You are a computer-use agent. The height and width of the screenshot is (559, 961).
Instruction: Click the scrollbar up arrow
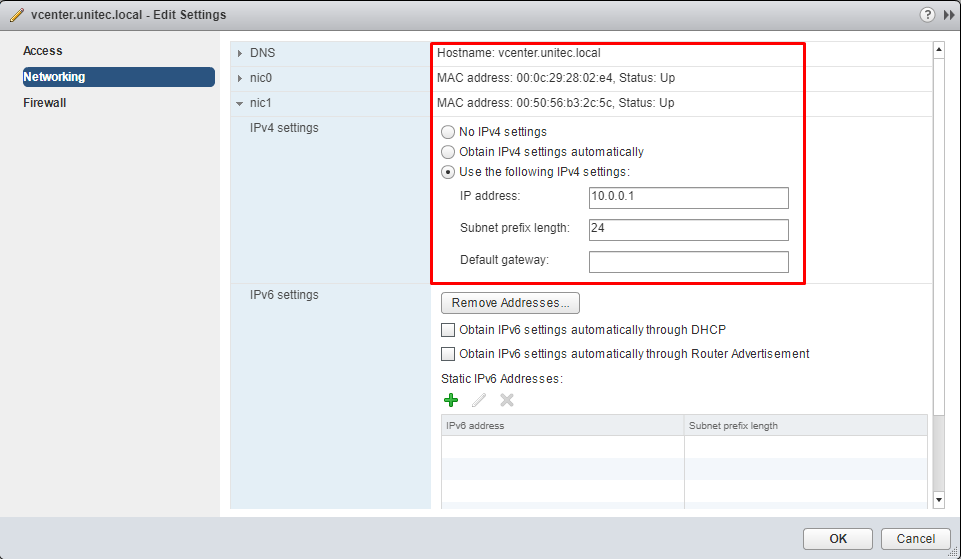point(939,50)
